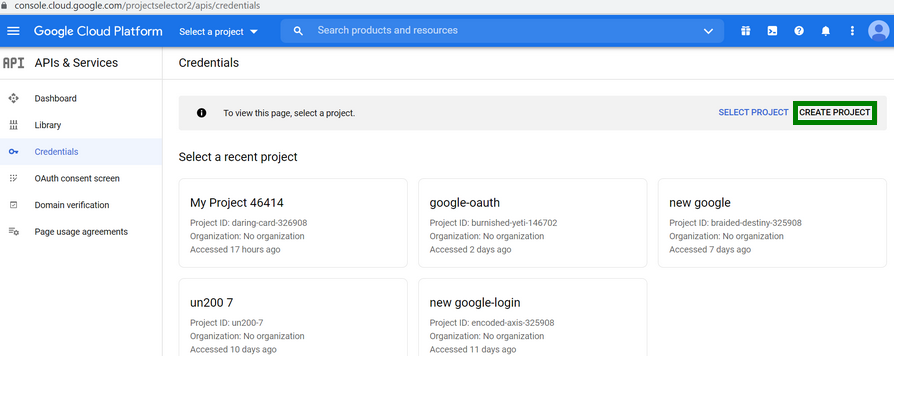Open the new google project card
This screenshot has width=897, height=408.
(772, 223)
